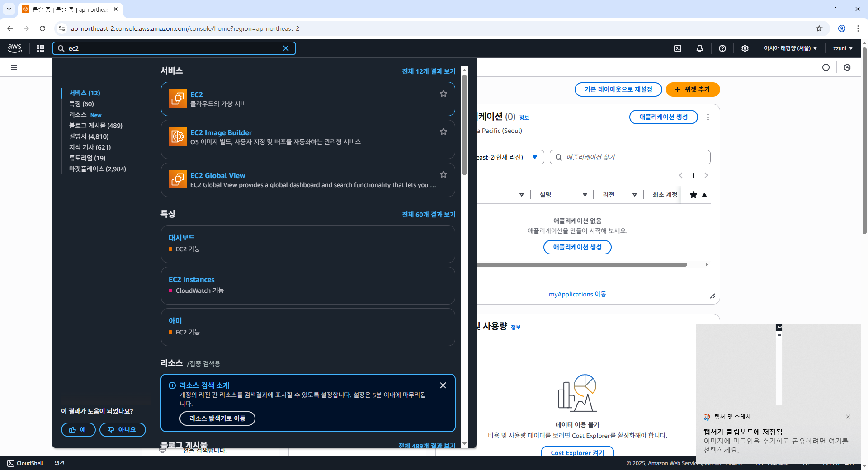Go to previous page of applications
This screenshot has height=470, width=868.
coord(681,175)
